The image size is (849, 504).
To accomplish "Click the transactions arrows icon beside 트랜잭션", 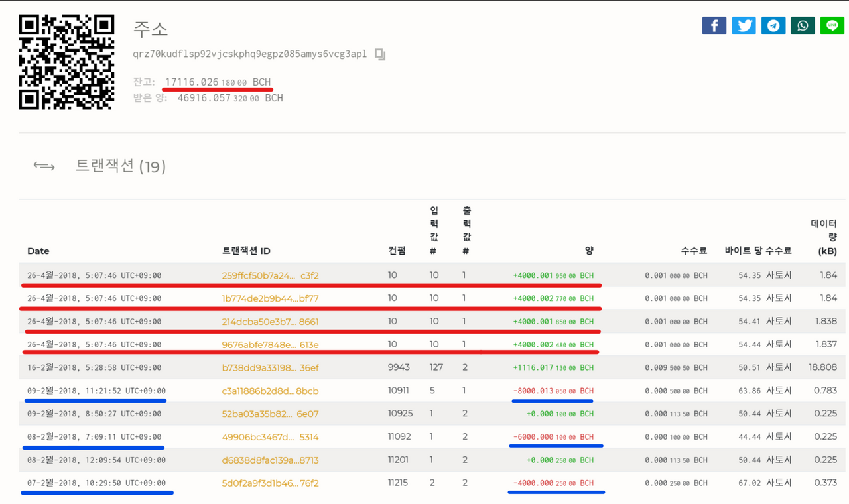I will [44, 166].
